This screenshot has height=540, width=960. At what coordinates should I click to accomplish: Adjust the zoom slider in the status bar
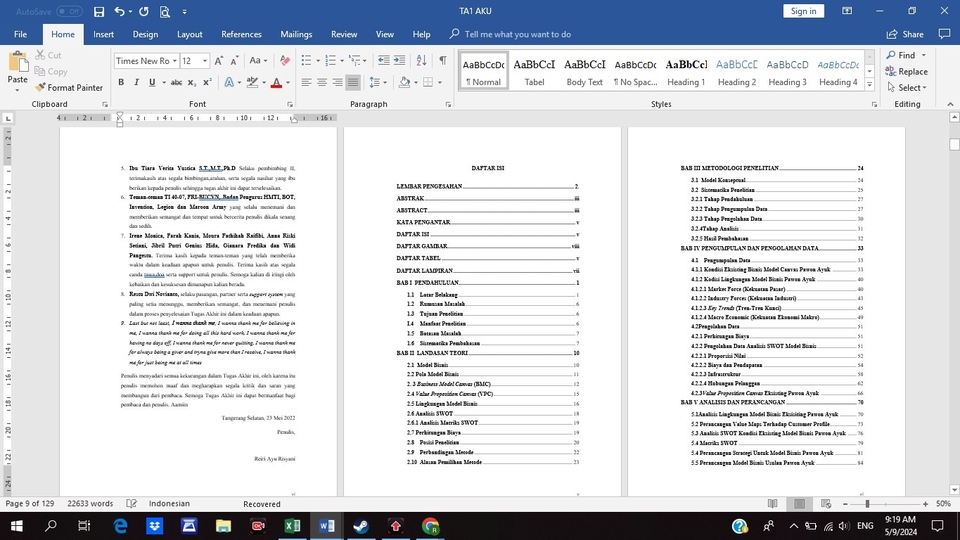point(867,504)
